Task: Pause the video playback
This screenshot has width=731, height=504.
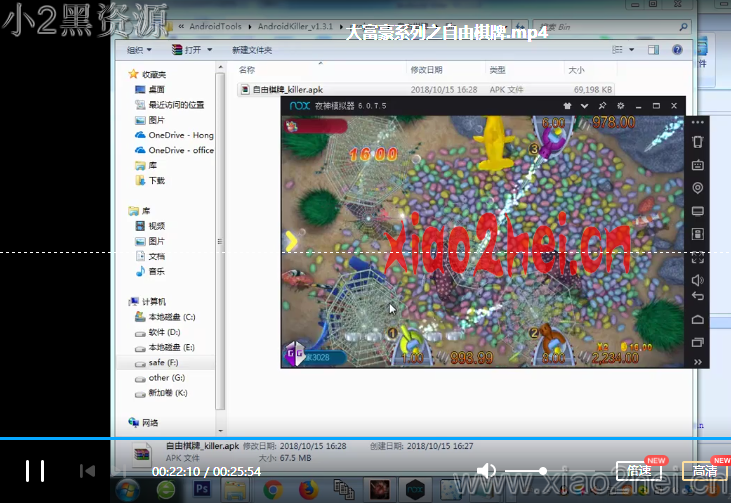Action: pyautogui.click(x=35, y=471)
